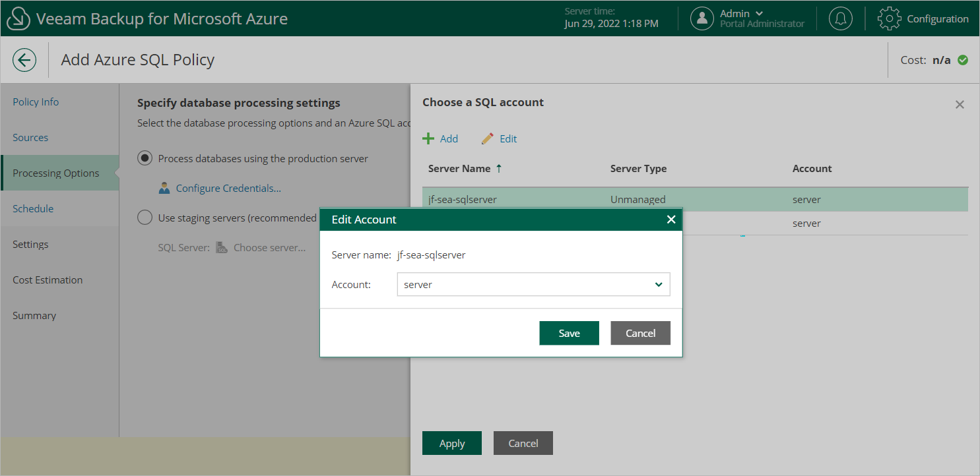This screenshot has width=980, height=476.
Task: Click Apply in SQL account panel
Action: coord(452,443)
